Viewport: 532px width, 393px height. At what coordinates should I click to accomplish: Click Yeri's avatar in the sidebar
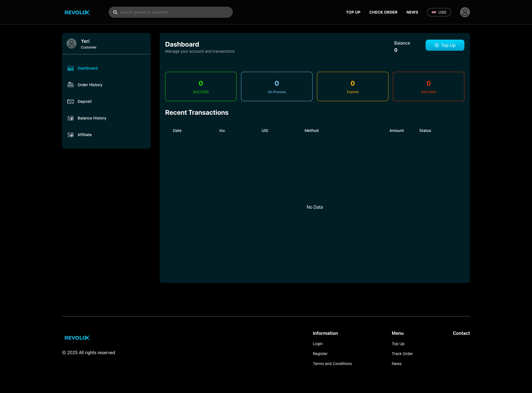(x=71, y=44)
